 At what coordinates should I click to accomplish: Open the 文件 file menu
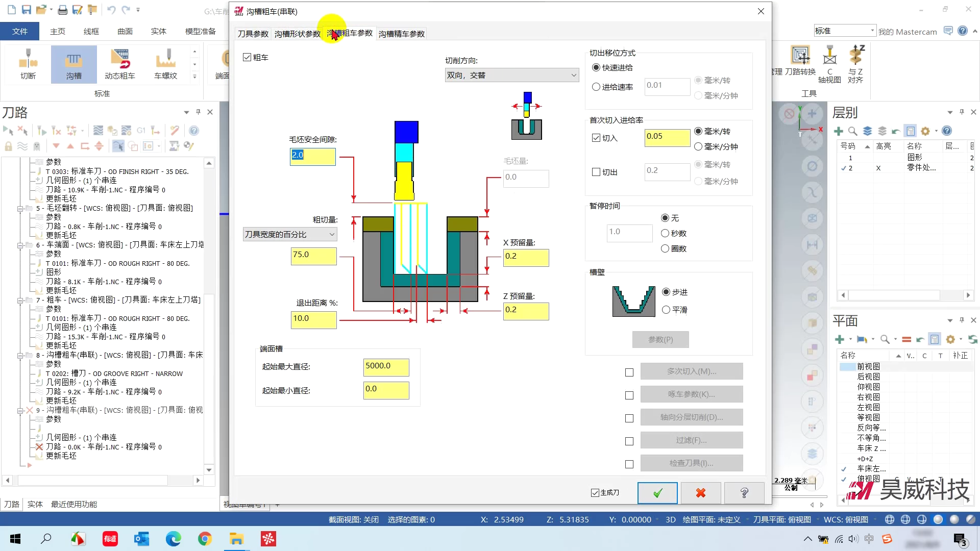pyautogui.click(x=20, y=32)
